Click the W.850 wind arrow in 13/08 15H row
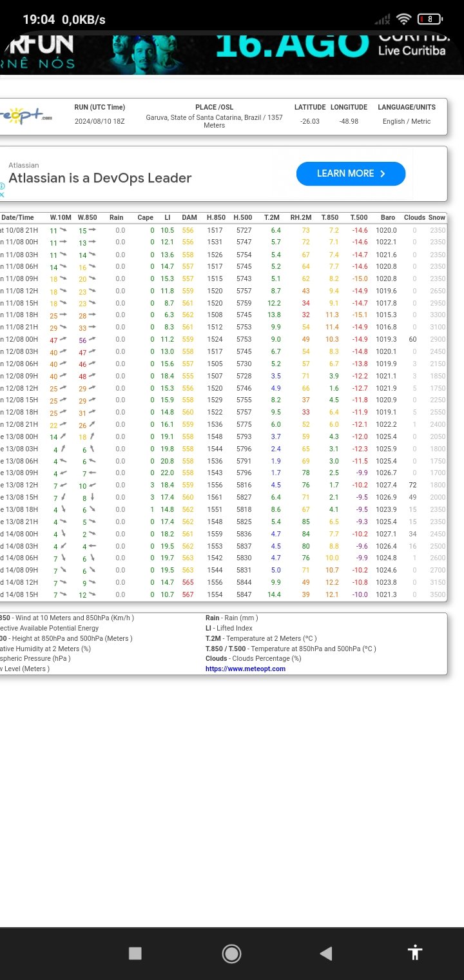This screenshot has width=464, height=980. [x=93, y=497]
